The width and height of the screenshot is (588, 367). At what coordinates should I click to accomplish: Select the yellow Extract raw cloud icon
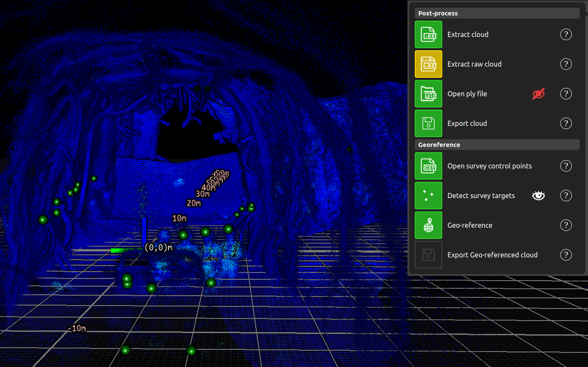[x=428, y=64]
